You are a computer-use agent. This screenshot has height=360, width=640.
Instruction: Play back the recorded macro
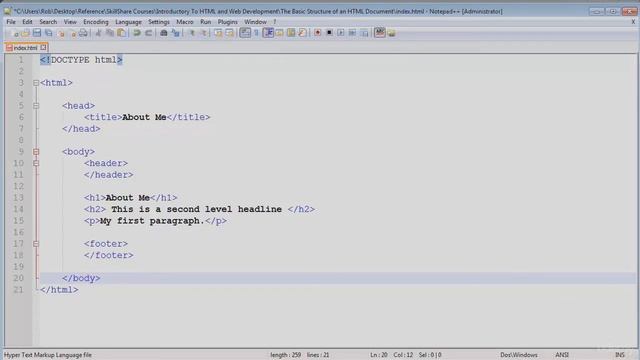[x=340, y=33]
